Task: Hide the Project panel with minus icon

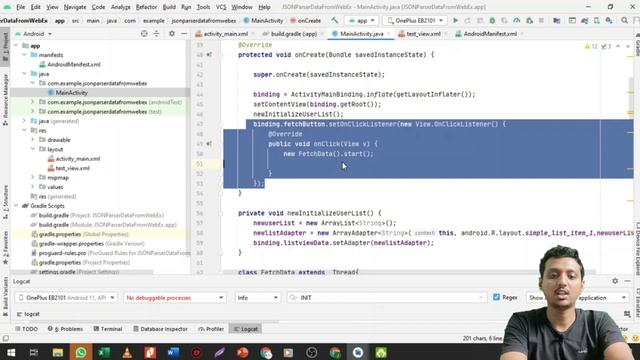Action: pos(184,34)
